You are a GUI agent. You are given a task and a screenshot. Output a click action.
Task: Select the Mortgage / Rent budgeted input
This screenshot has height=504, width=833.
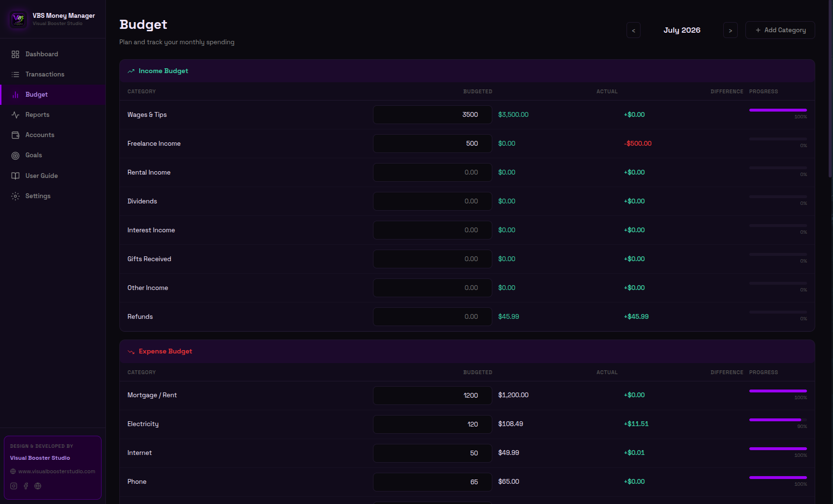click(x=433, y=395)
